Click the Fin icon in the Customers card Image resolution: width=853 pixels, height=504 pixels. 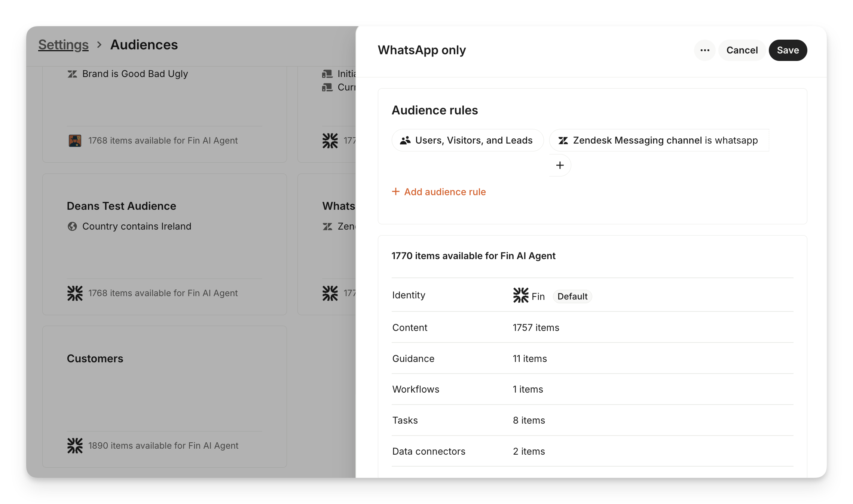point(75,446)
